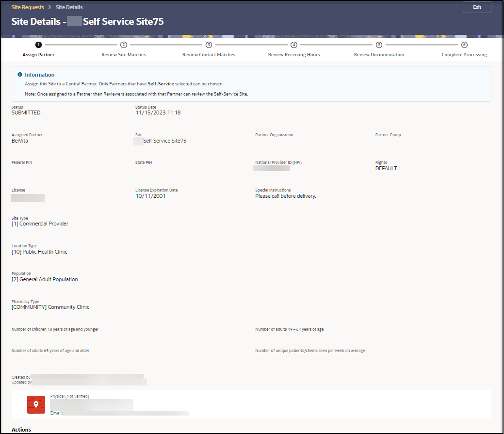Click the Email label in address card
This screenshot has width=504, height=434.
pyautogui.click(x=56, y=413)
